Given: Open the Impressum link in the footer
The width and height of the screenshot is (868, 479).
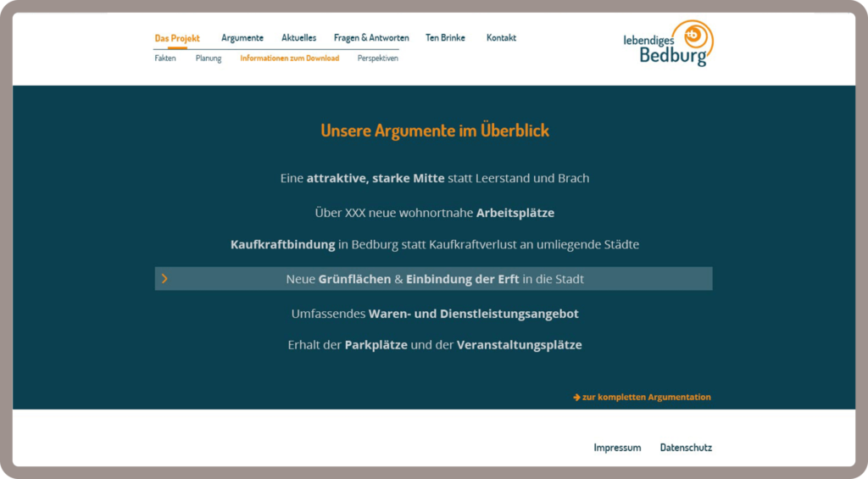Looking at the screenshot, I should click(x=617, y=448).
